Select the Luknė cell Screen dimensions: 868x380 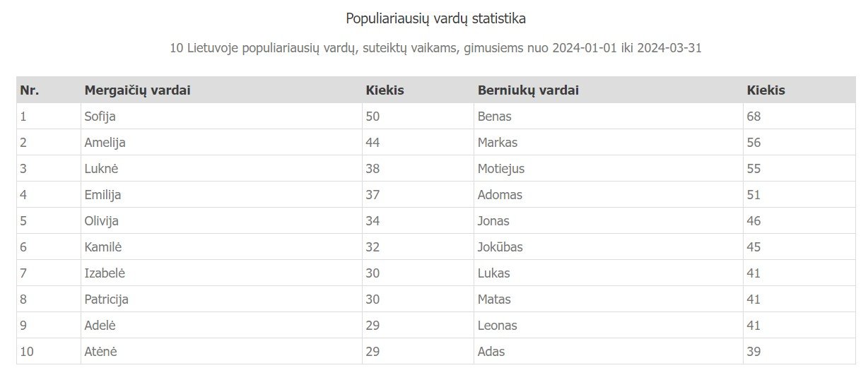(221, 169)
